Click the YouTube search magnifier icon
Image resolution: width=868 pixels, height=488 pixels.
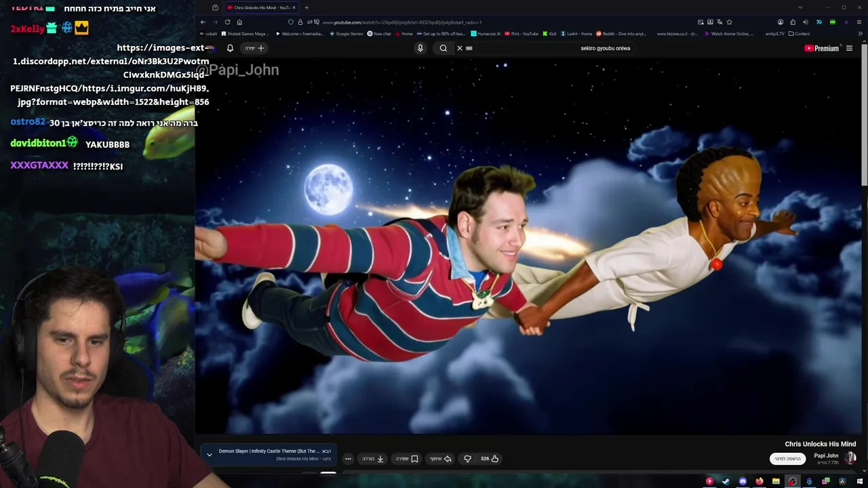click(443, 48)
